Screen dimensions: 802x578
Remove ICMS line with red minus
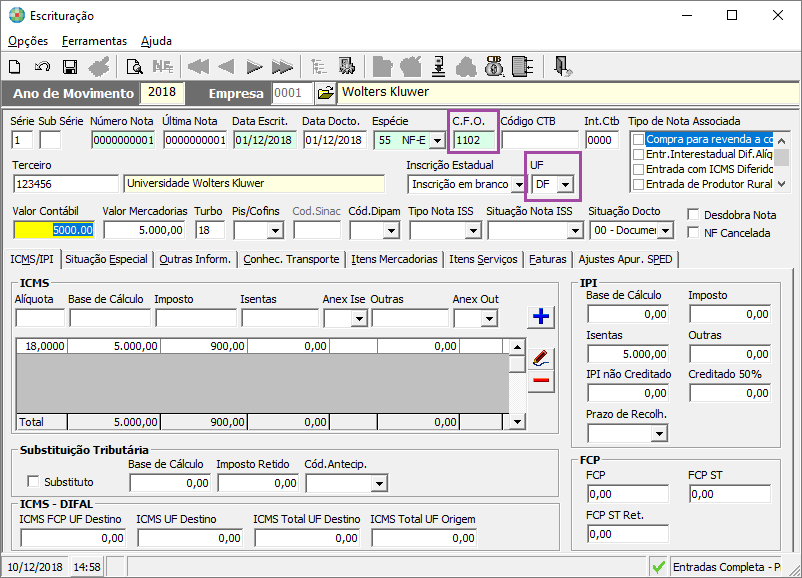[x=541, y=380]
